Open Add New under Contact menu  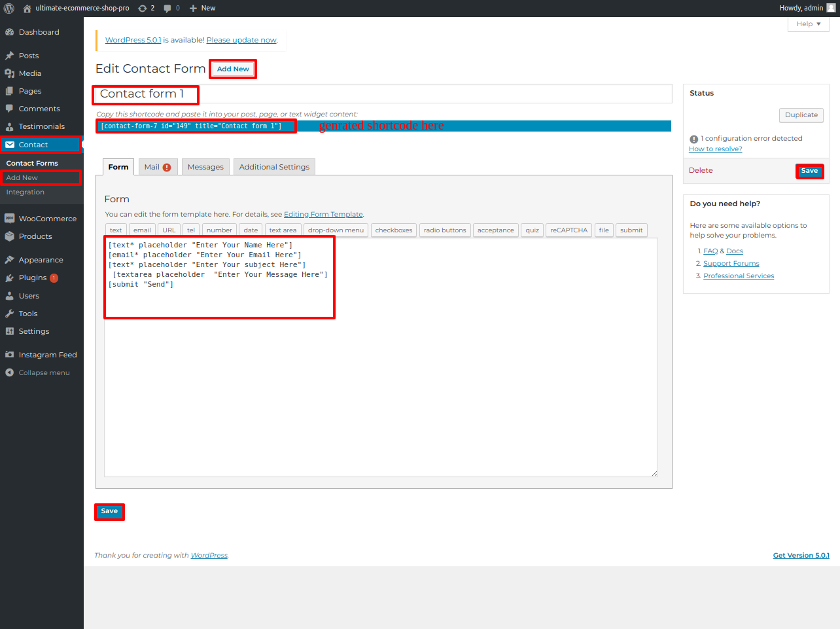(22, 177)
